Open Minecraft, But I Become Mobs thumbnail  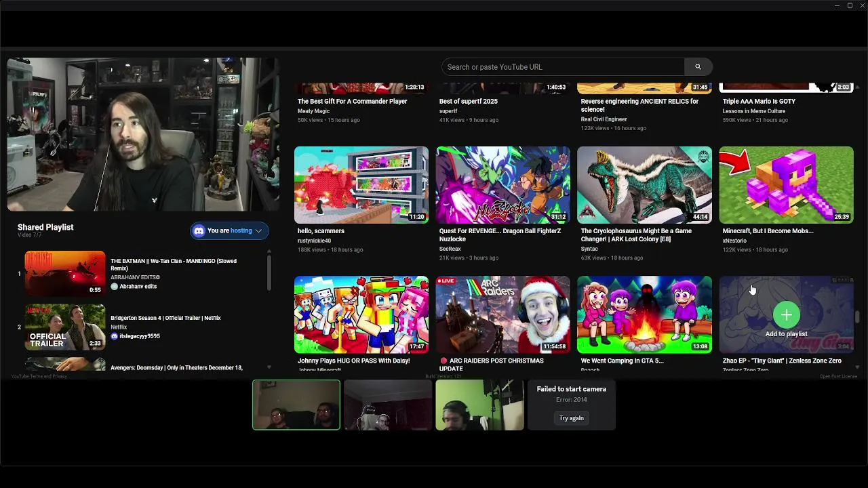[786, 184]
